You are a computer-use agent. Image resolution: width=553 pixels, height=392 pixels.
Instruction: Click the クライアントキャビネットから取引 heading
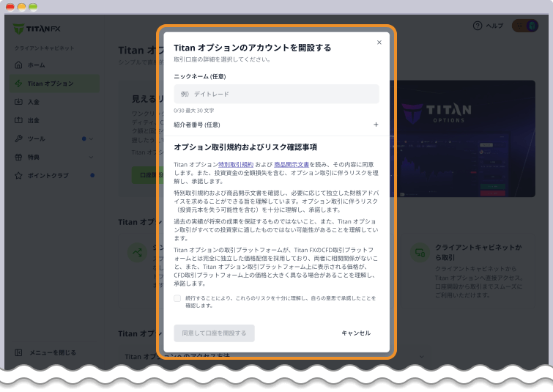pyautogui.click(x=478, y=252)
